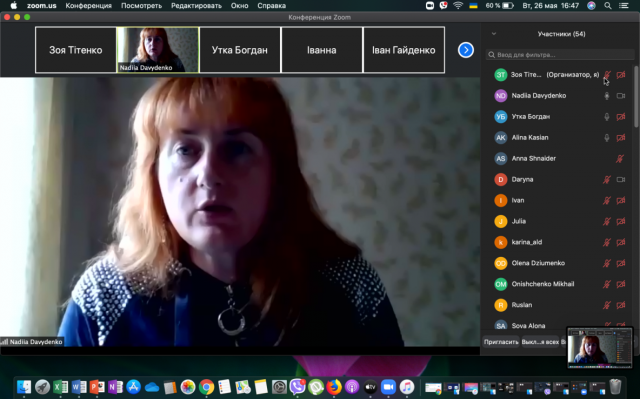Open PowerPoint from the dock

[97, 387]
